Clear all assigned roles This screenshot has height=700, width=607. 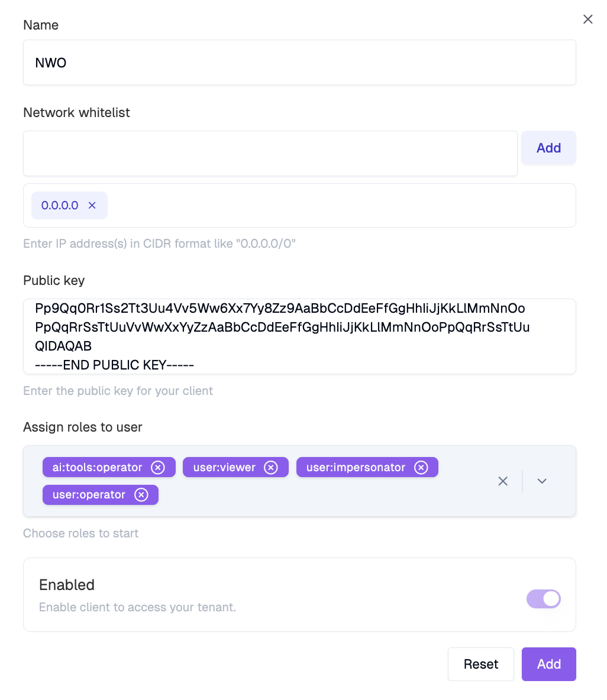coord(503,481)
